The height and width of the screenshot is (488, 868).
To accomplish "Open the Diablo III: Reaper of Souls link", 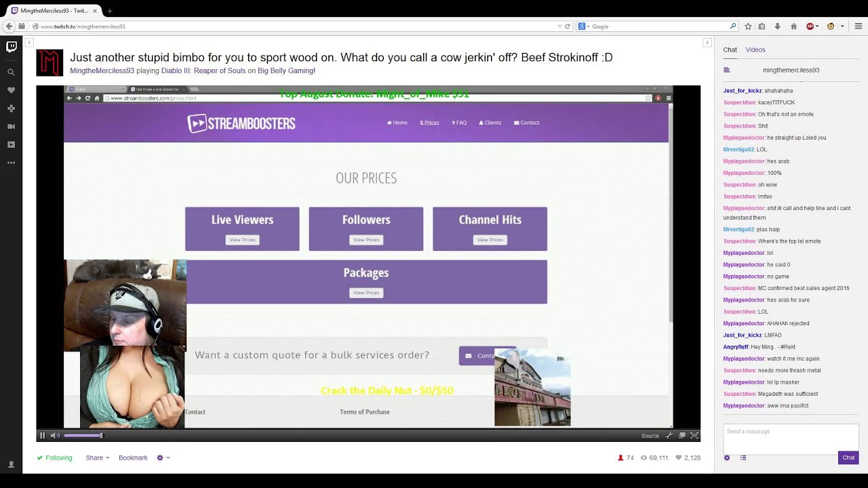I will coord(203,70).
